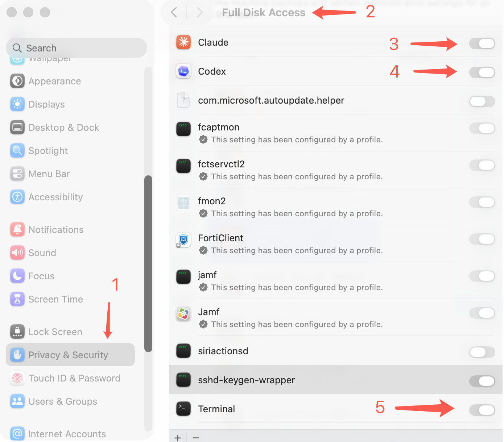Viewport: 504px width, 442px height.
Task: Click the Claude app icon
Action: coord(183,42)
